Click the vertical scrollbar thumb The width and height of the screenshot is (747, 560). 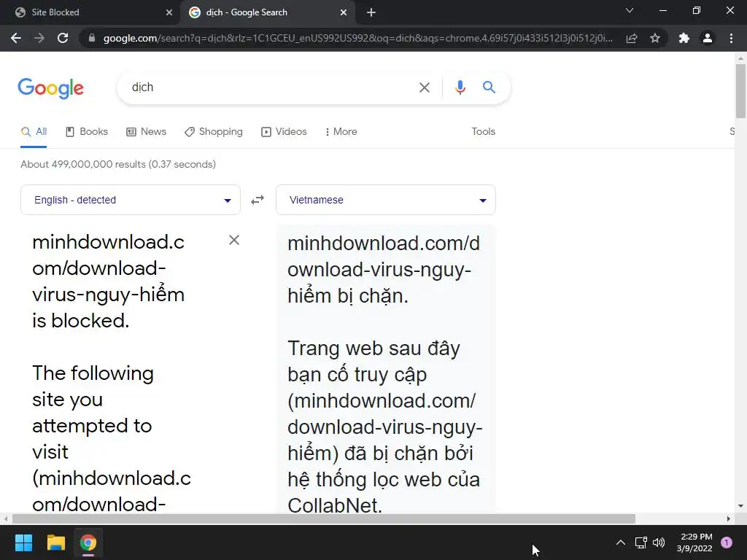coord(740,90)
